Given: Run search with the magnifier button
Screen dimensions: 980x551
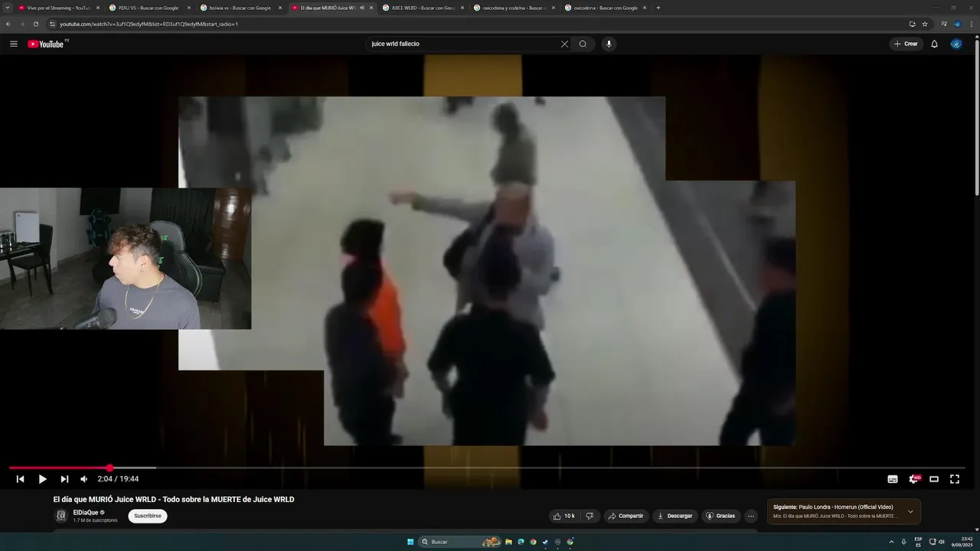Looking at the screenshot, I should point(583,44).
